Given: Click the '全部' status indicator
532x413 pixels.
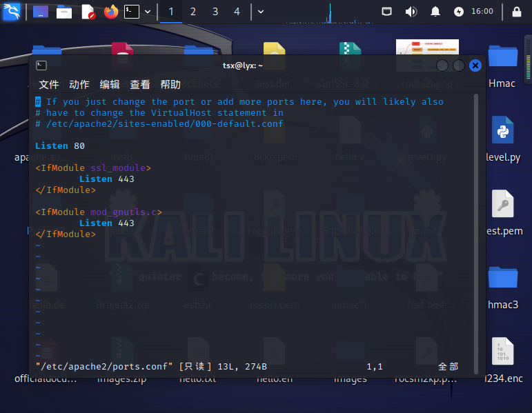Looking at the screenshot, I should click(x=449, y=367).
